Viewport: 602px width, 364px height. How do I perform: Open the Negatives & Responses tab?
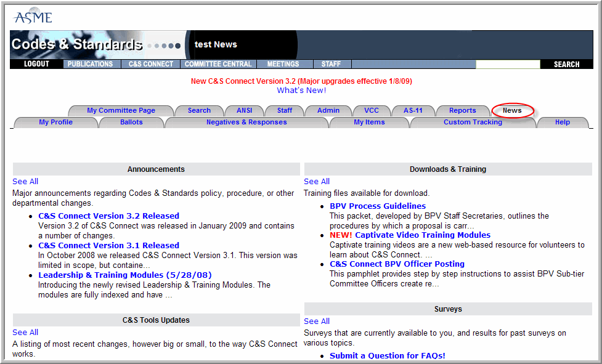[246, 123]
